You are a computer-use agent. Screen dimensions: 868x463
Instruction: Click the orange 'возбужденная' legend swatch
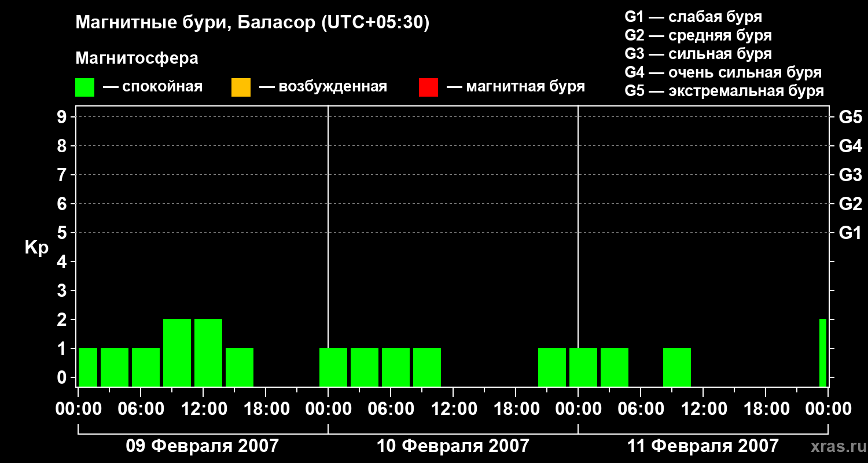(x=241, y=87)
